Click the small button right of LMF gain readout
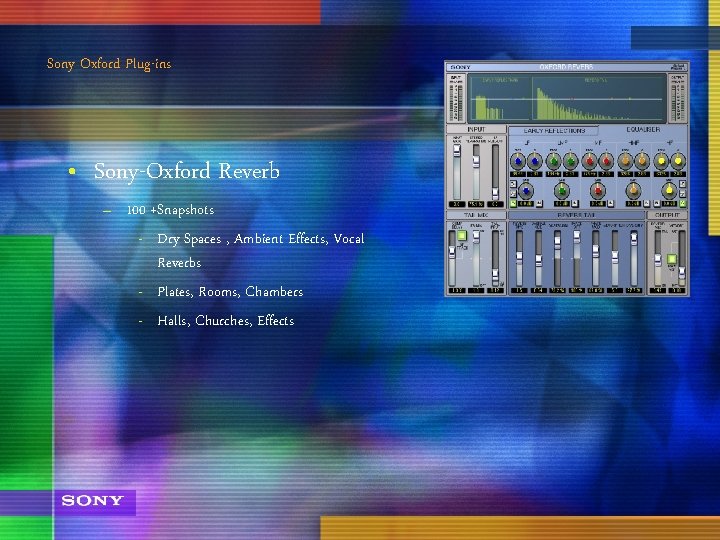Screen dimensions: 720x540 tap(574, 203)
